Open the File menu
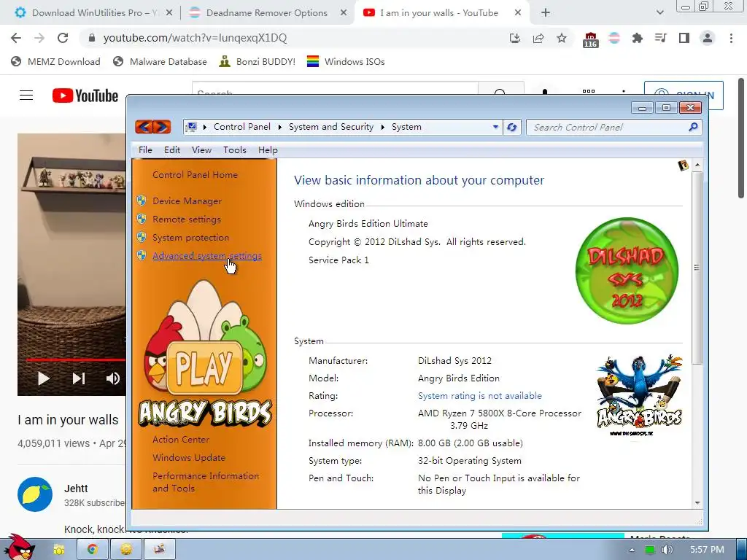The image size is (747, 560). [145, 150]
